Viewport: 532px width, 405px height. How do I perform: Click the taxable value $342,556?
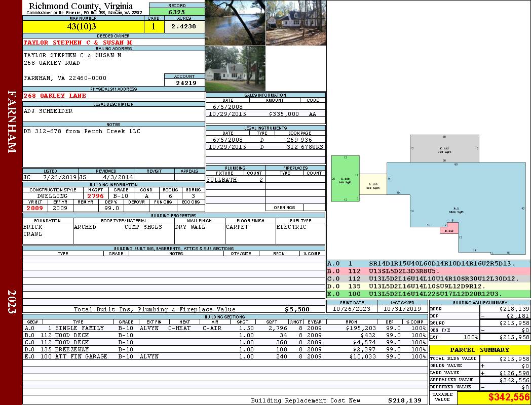coord(494,398)
